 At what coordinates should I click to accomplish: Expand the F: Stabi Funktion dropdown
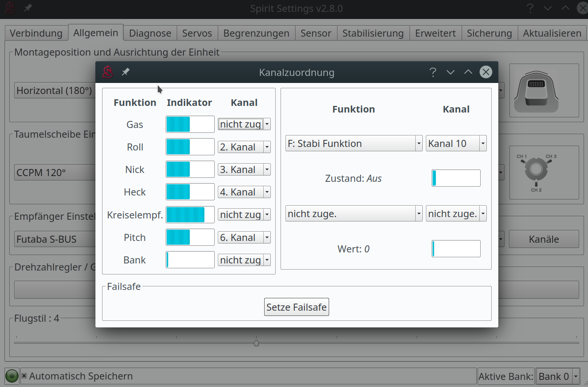353,143
